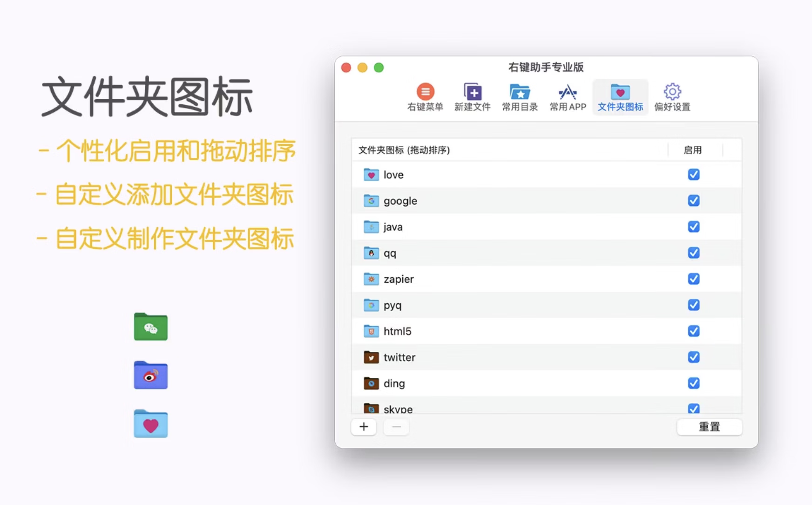812x505 pixels.
Task: Disable the love folder icon checkbox
Action: (x=693, y=175)
